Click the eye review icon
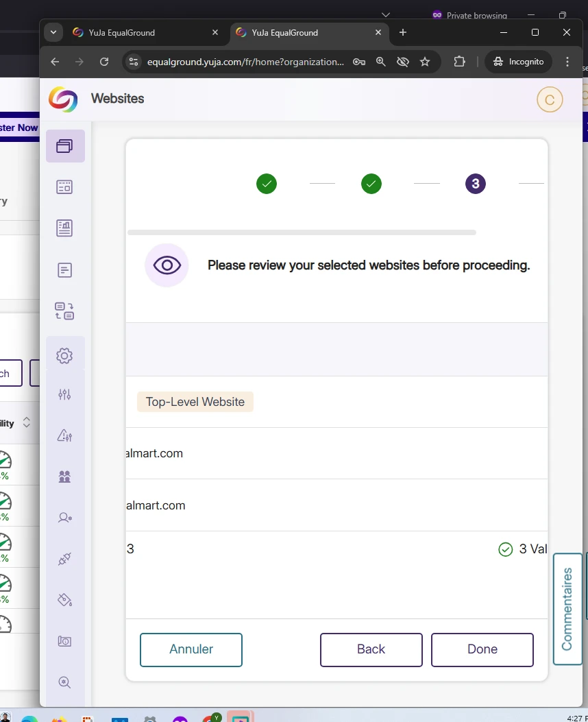The width and height of the screenshot is (588, 722). point(167,265)
